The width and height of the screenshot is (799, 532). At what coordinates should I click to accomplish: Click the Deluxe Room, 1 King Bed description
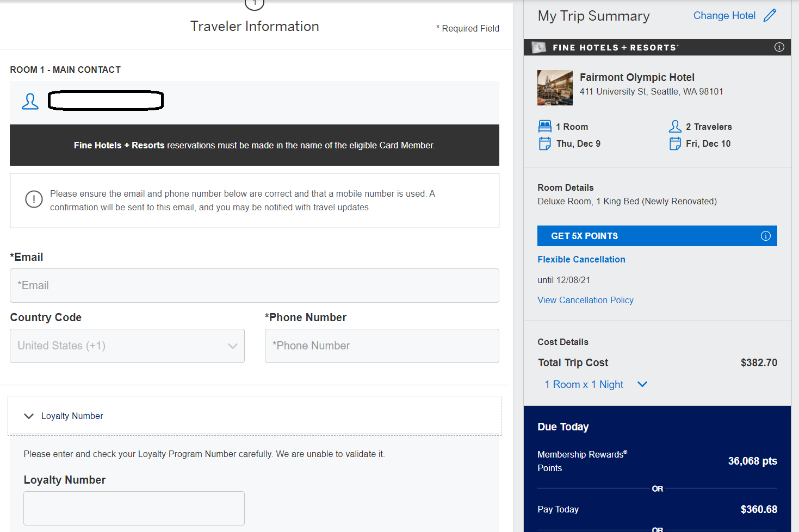(627, 201)
